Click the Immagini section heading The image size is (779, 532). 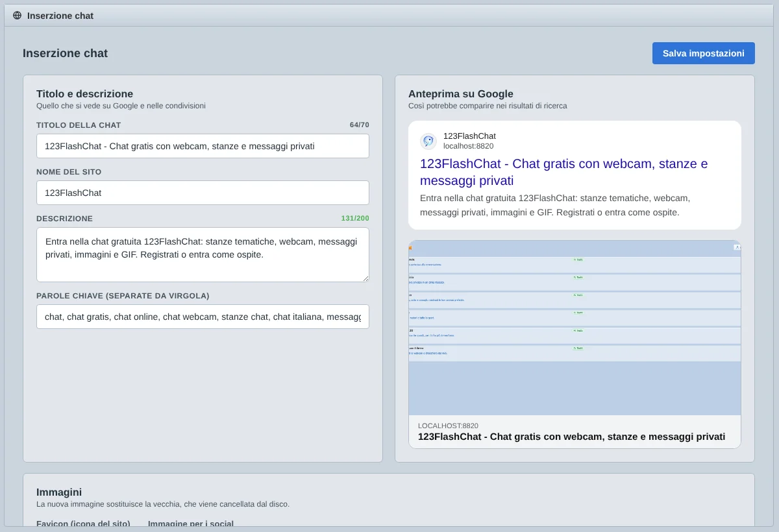pos(59,492)
